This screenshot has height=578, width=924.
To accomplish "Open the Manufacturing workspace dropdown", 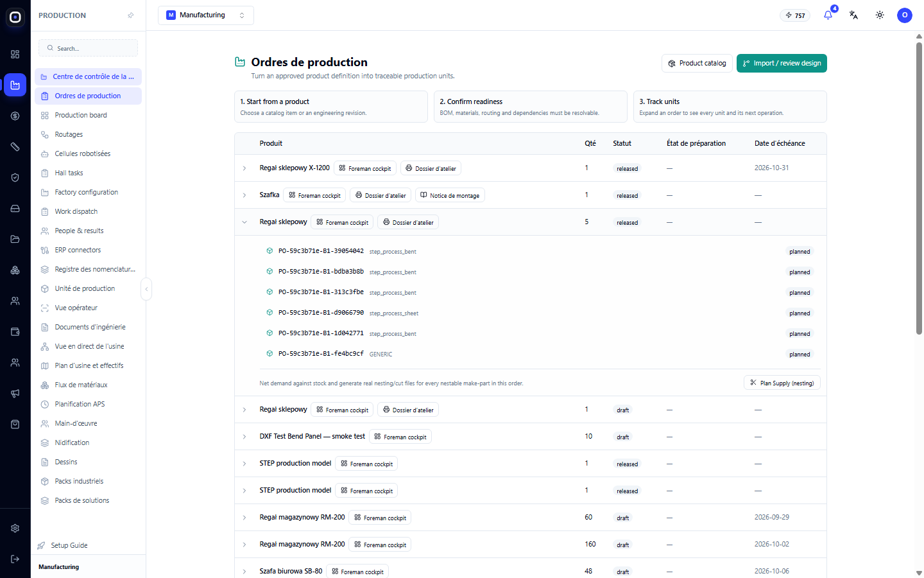I will pyautogui.click(x=206, y=15).
